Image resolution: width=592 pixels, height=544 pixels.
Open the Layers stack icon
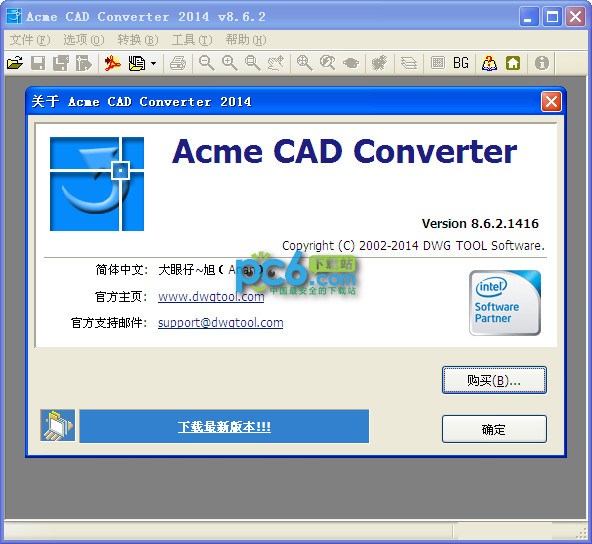(409, 63)
